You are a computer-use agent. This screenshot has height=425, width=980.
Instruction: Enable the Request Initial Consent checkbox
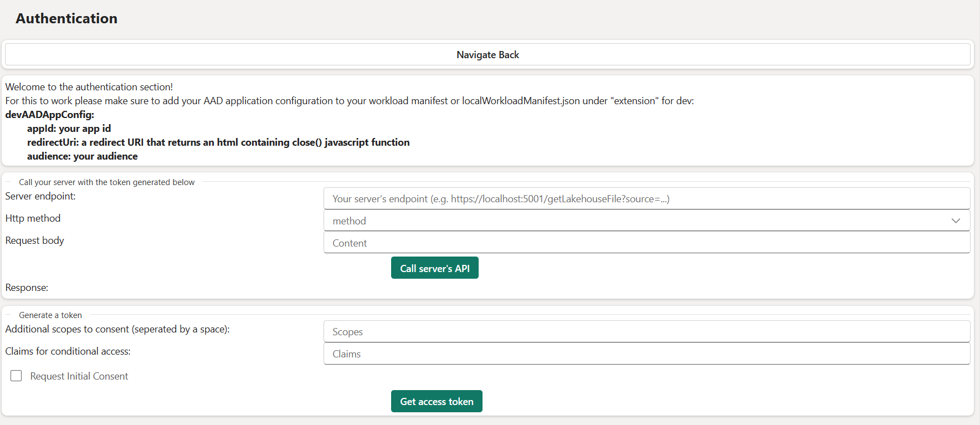(x=16, y=376)
